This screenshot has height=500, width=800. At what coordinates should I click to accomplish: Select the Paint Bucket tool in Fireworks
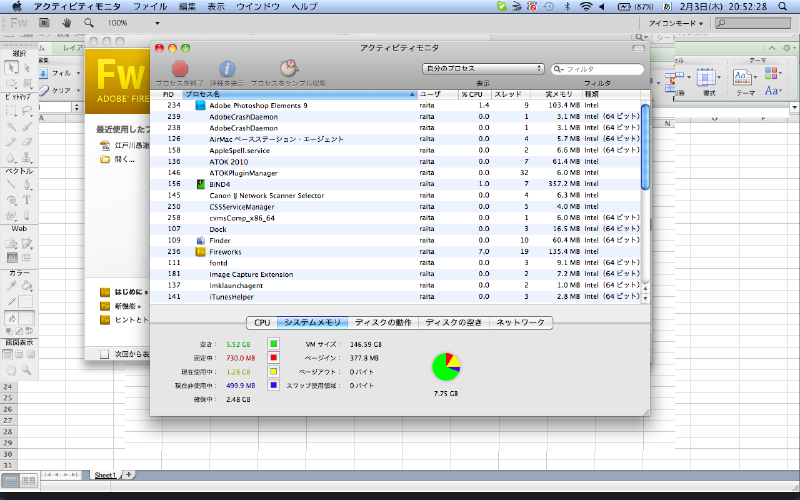click(x=27, y=286)
